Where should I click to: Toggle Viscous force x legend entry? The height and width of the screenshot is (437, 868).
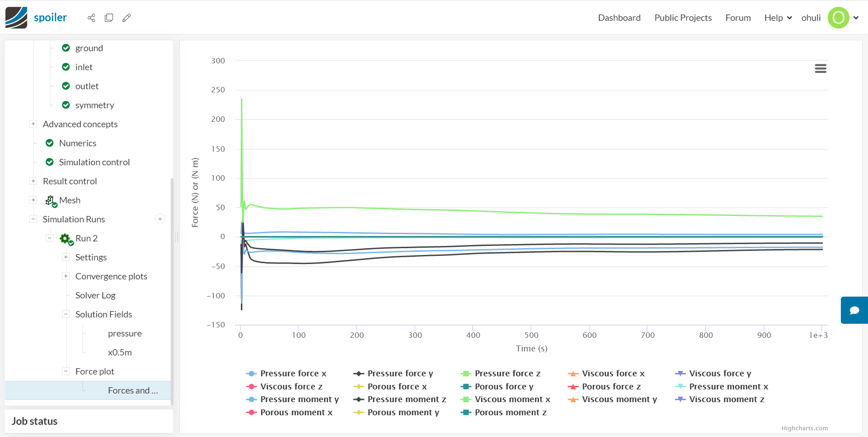click(x=613, y=374)
